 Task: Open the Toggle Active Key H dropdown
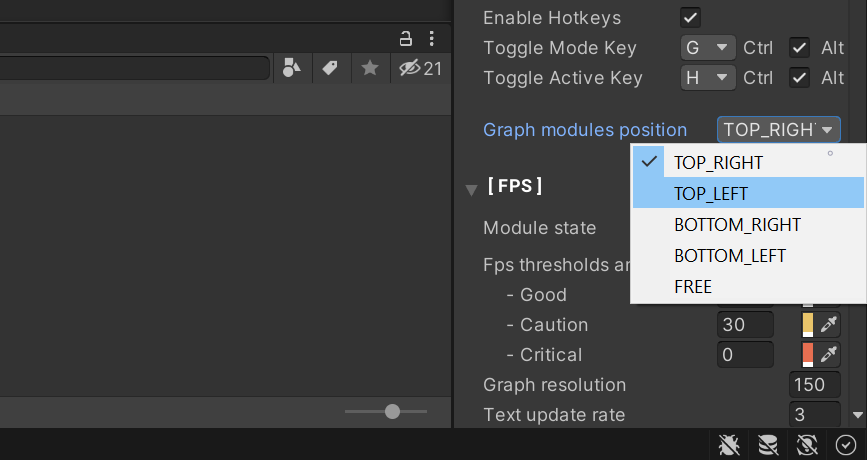coord(708,77)
